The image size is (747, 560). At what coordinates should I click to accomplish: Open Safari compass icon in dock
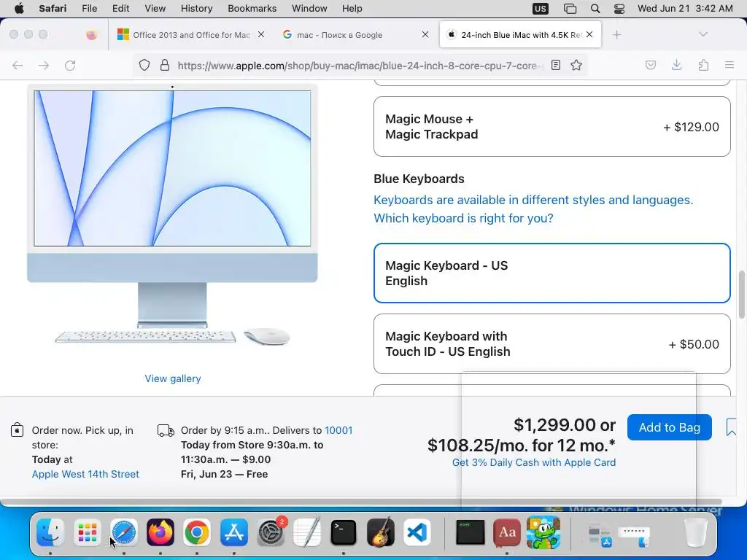[124, 532]
